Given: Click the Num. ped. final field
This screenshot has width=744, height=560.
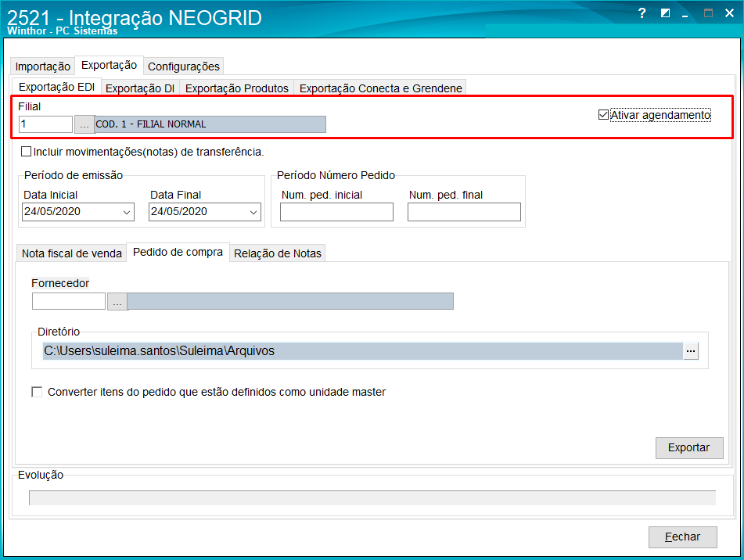Looking at the screenshot, I should click(464, 212).
